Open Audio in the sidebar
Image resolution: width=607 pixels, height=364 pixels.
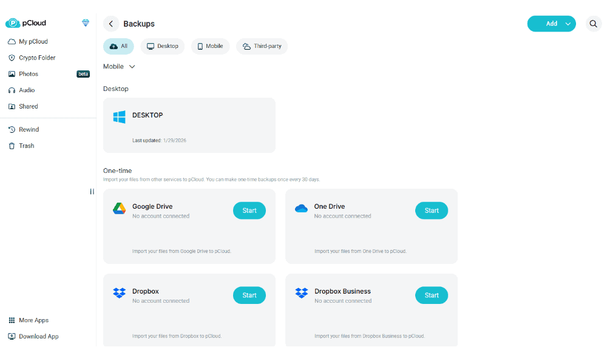click(x=27, y=90)
